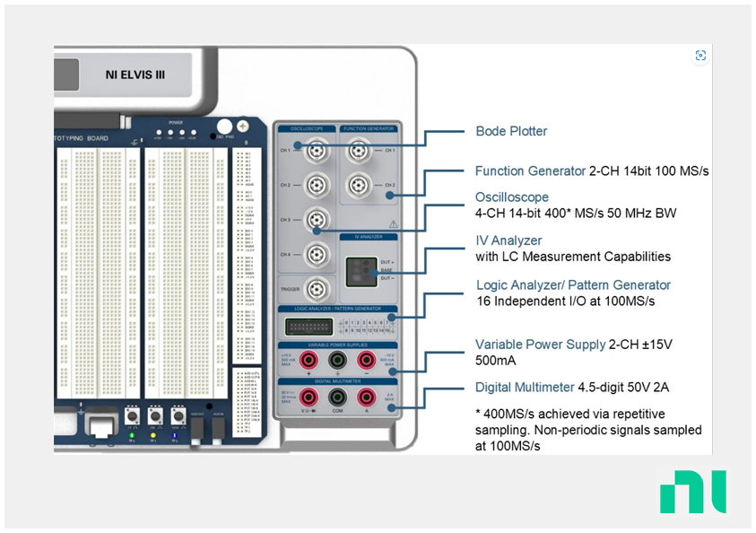Click the image search lens icon
The height and width of the screenshot is (533, 756).
(x=700, y=56)
